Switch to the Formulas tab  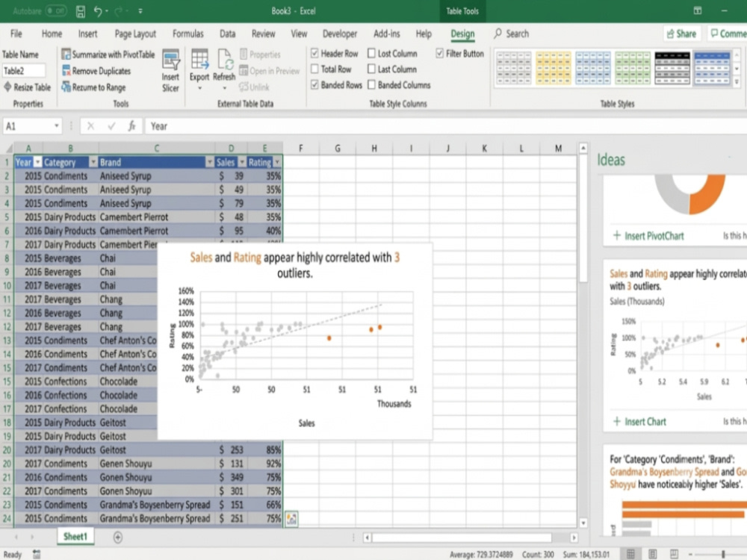pos(187,34)
